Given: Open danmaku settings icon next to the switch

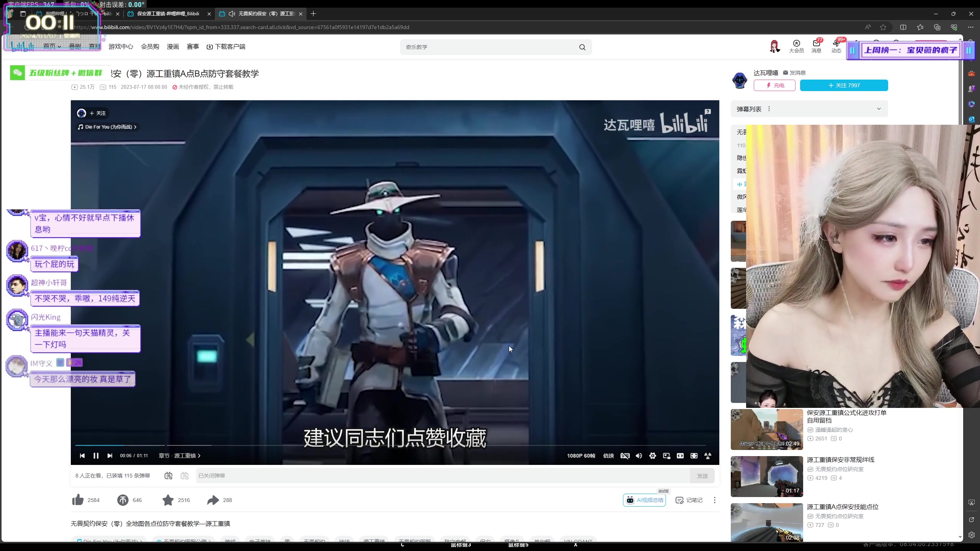Looking at the screenshot, I should pos(185,476).
